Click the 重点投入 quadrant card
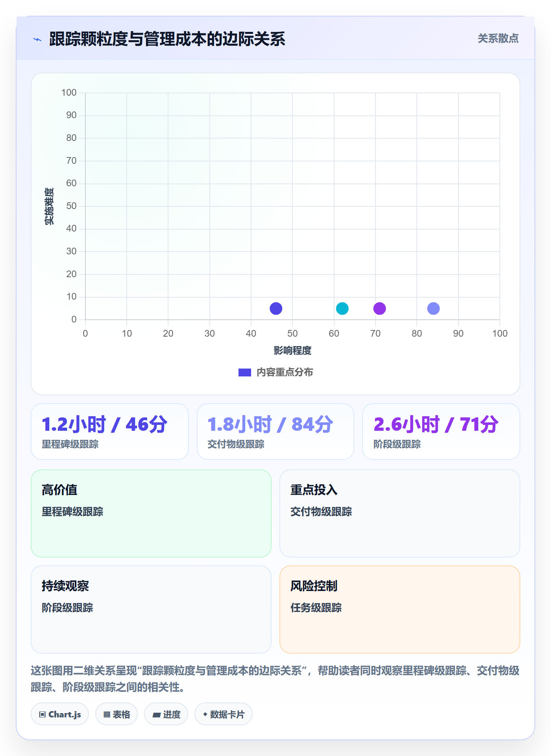The height and width of the screenshot is (756, 551). [x=400, y=513]
